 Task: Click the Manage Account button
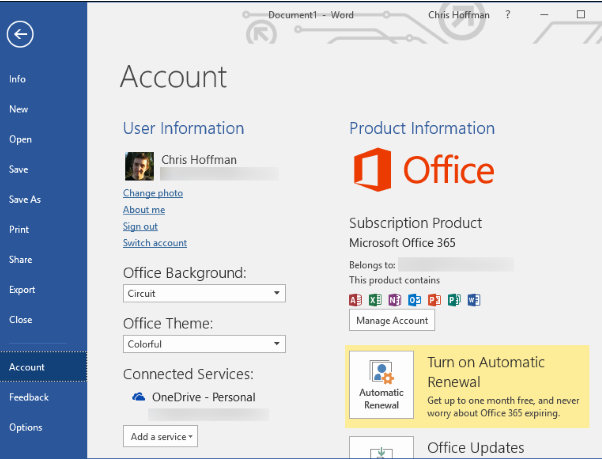pos(392,320)
